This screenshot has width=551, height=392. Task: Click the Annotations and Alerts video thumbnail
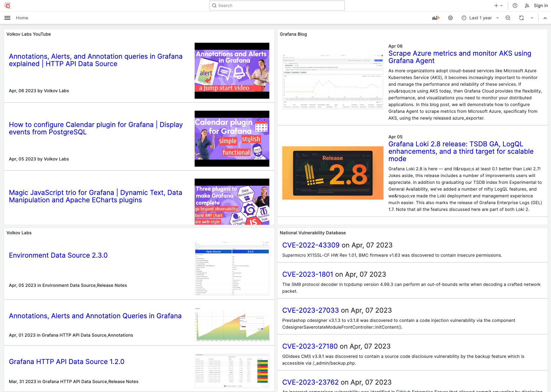232,71
